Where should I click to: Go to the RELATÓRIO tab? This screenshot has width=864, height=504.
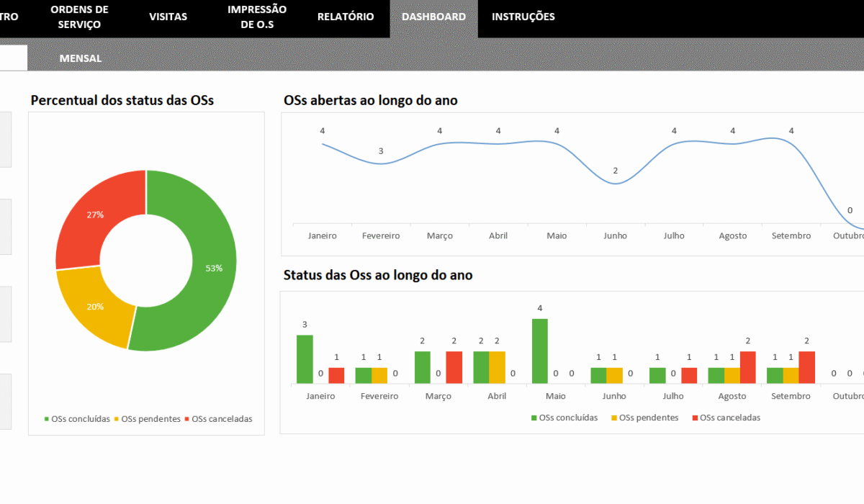(x=346, y=17)
